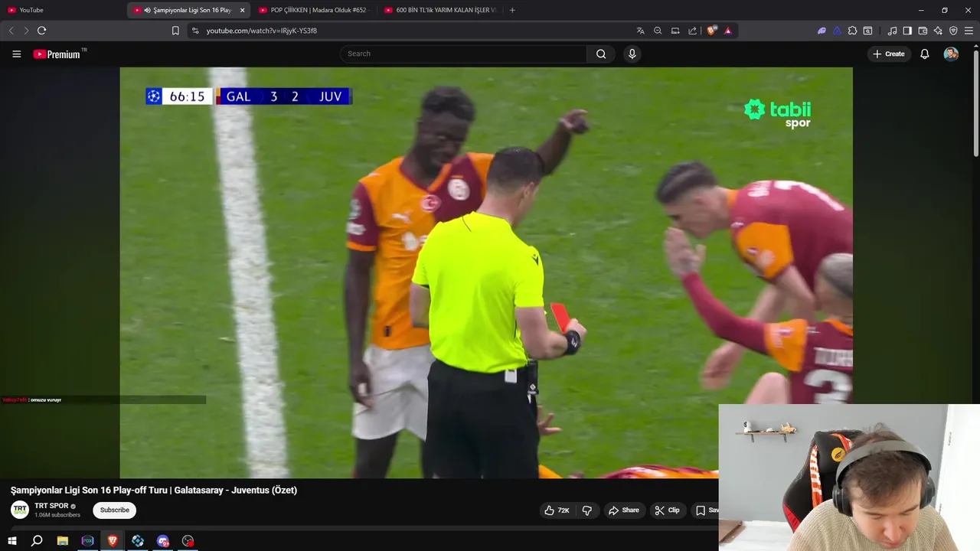Click the YouTube search magnifier button

coord(601,54)
